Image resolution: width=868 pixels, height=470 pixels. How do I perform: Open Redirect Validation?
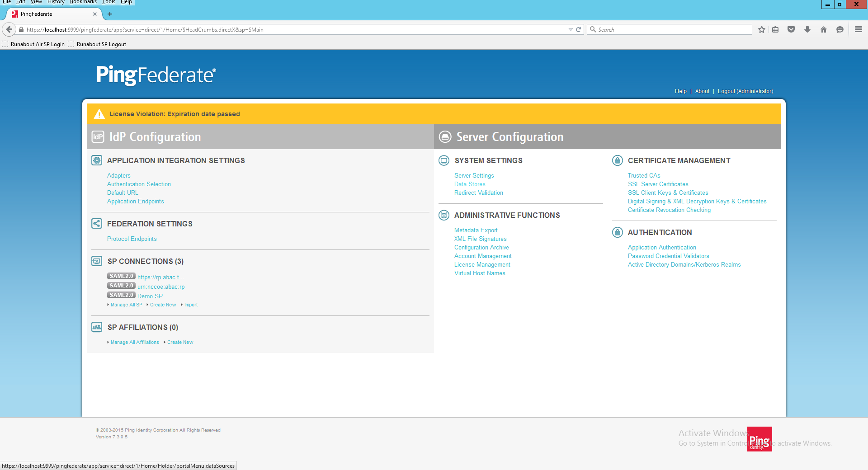tap(479, 193)
